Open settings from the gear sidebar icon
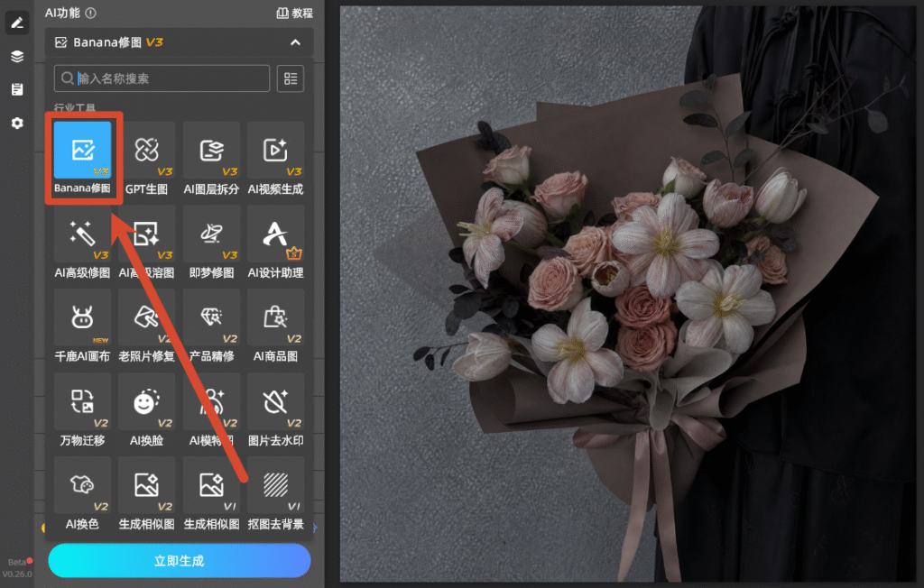 click(x=17, y=123)
